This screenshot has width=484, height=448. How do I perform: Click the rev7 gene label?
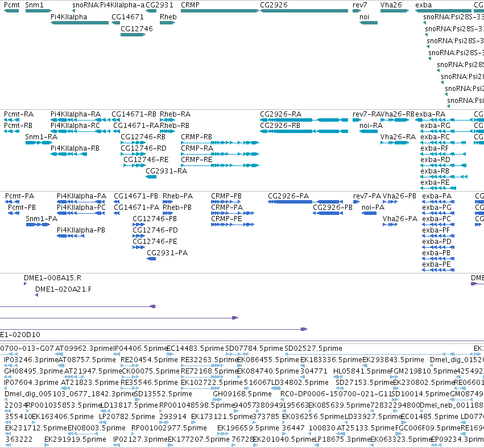tap(360, 5)
